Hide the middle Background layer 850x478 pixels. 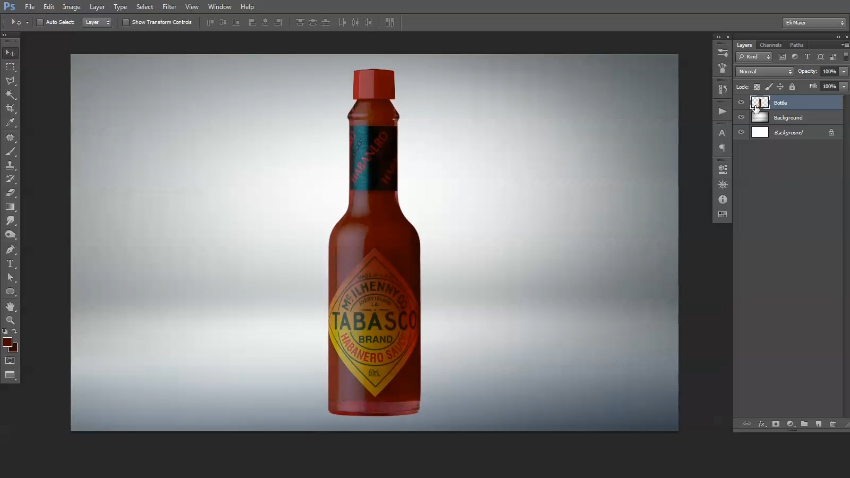point(741,117)
